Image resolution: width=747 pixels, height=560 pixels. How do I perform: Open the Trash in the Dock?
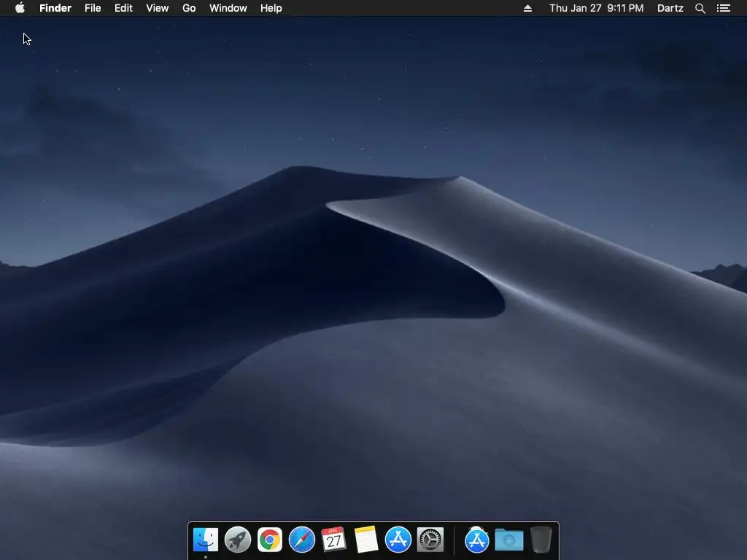click(x=541, y=540)
